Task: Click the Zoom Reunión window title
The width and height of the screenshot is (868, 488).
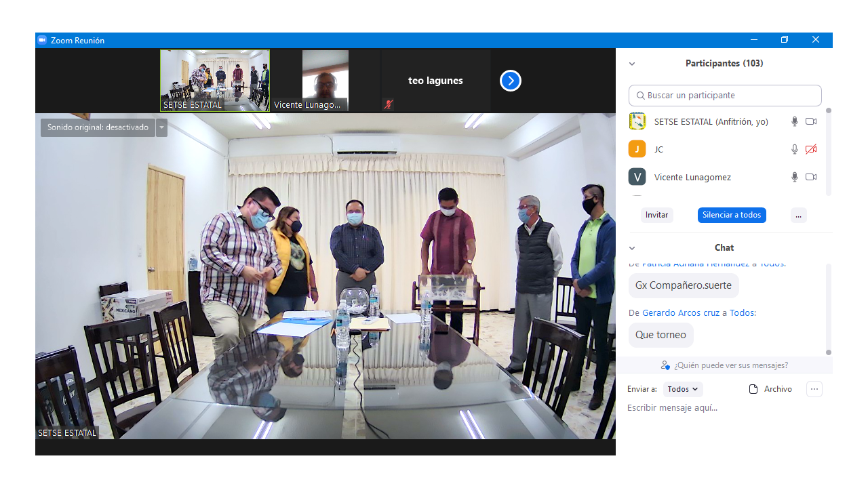Action: coord(77,40)
